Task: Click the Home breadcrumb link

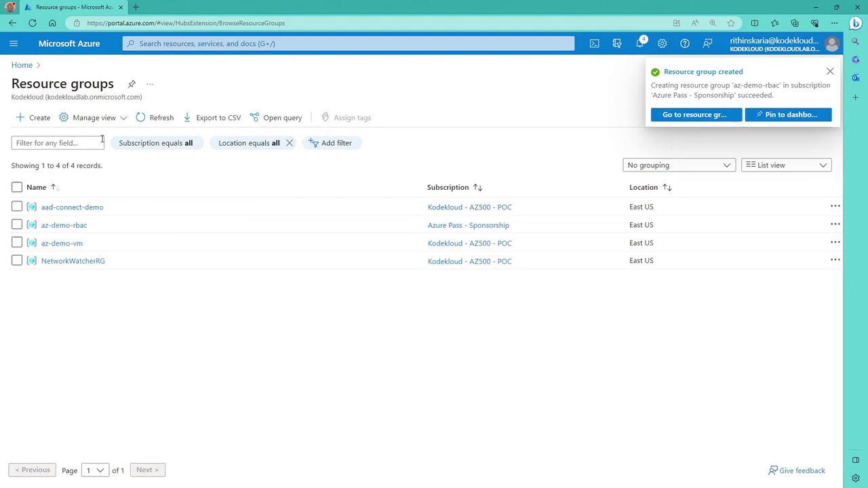Action: click(22, 65)
